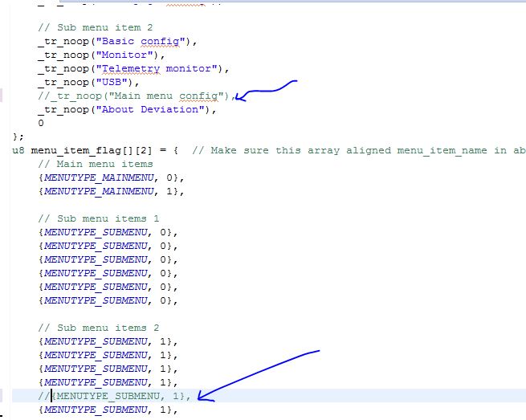Click the commented-out "Main menu config" line
The width and height of the screenshot is (526, 420).
[137, 96]
